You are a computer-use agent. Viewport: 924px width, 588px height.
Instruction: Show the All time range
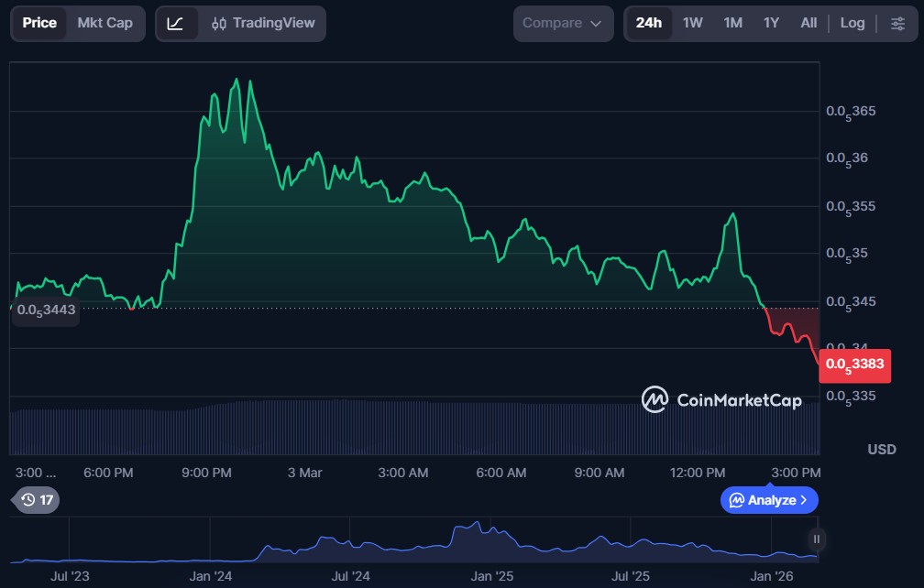coord(808,23)
